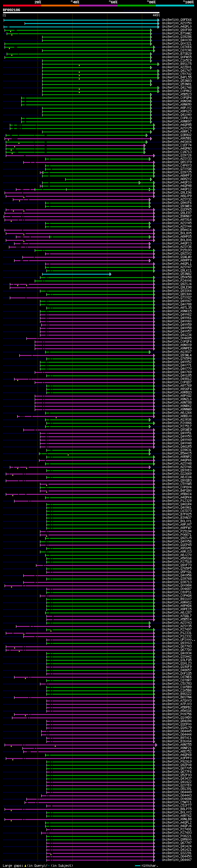The height and width of the screenshot is (868, 197).
Task: Click the white query bar under BP092186
Action: coord(81,12)
